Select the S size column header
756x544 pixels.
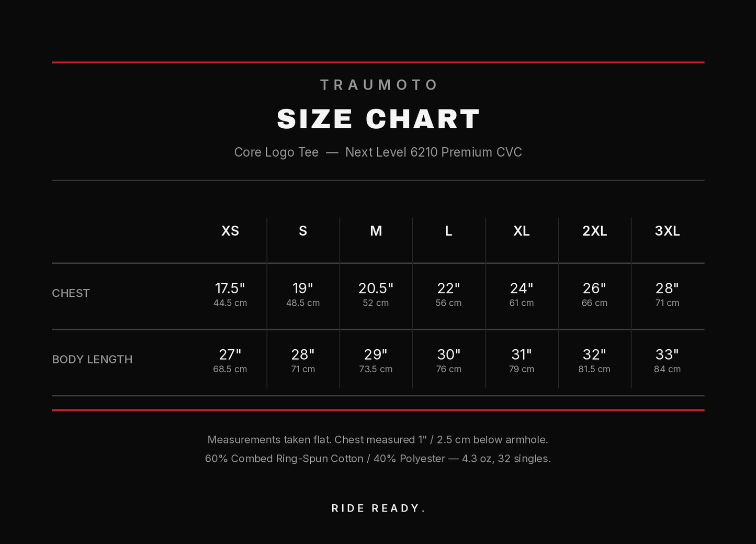click(x=303, y=231)
